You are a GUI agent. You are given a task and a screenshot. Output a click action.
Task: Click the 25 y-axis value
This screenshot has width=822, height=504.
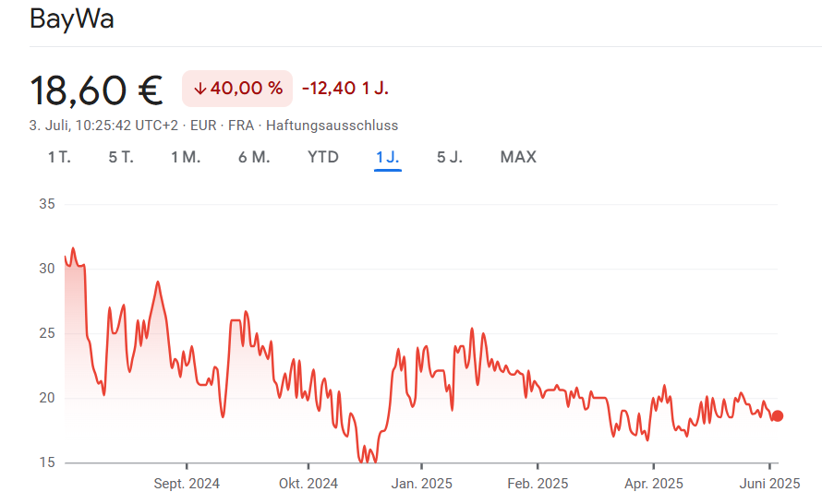pos(47,333)
